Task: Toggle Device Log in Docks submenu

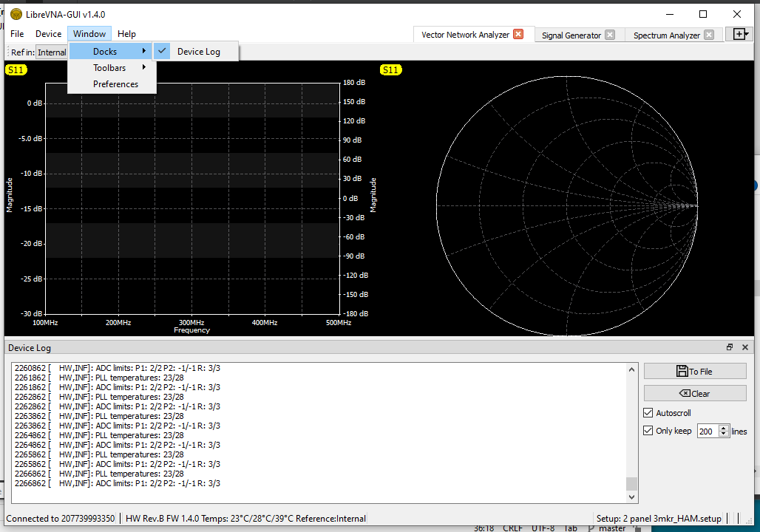Action: click(197, 52)
